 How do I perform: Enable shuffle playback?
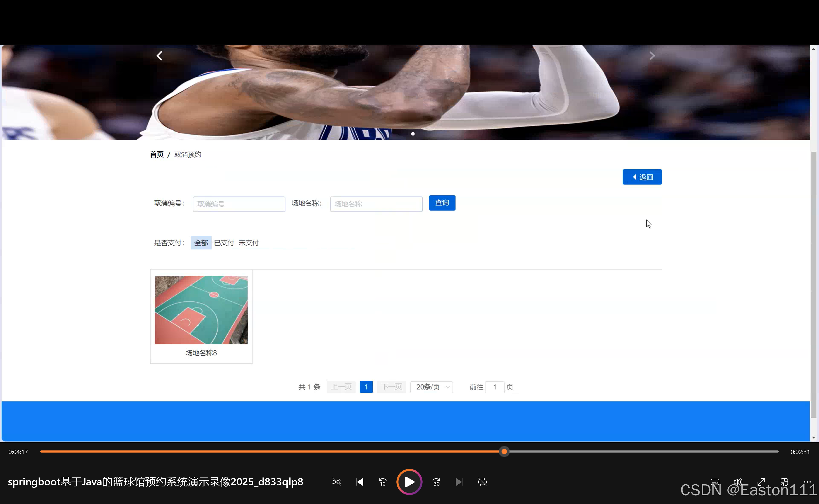click(336, 482)
